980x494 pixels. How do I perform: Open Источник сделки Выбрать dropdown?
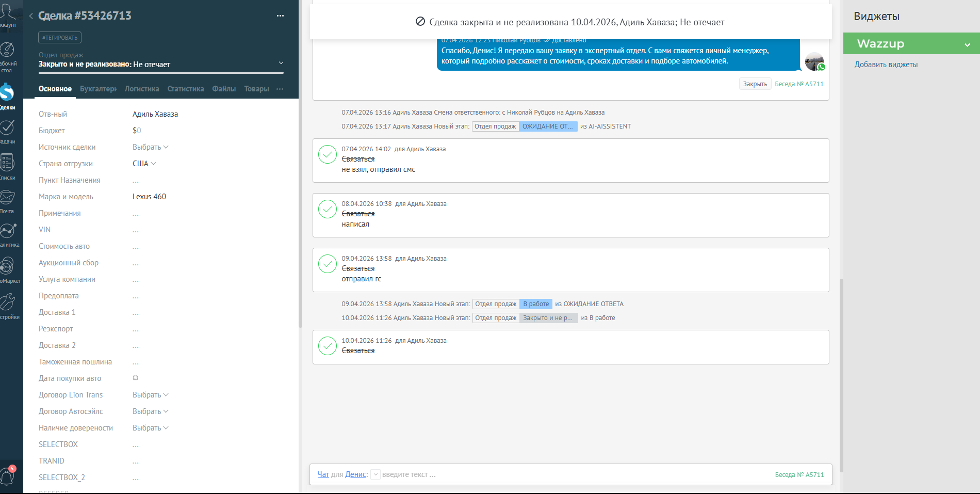point(151,147)
